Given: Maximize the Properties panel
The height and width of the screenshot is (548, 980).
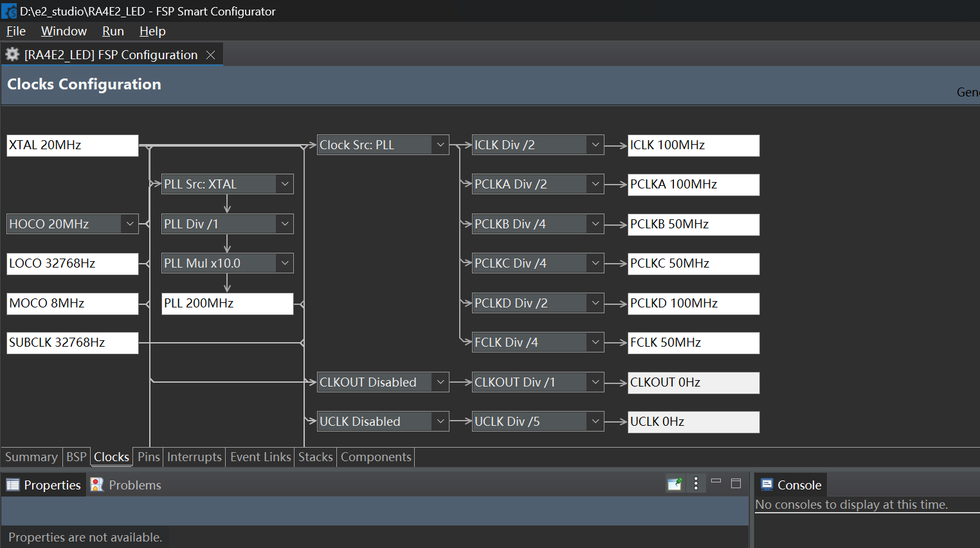Looking at the screenshot, I should coord(736,484).
